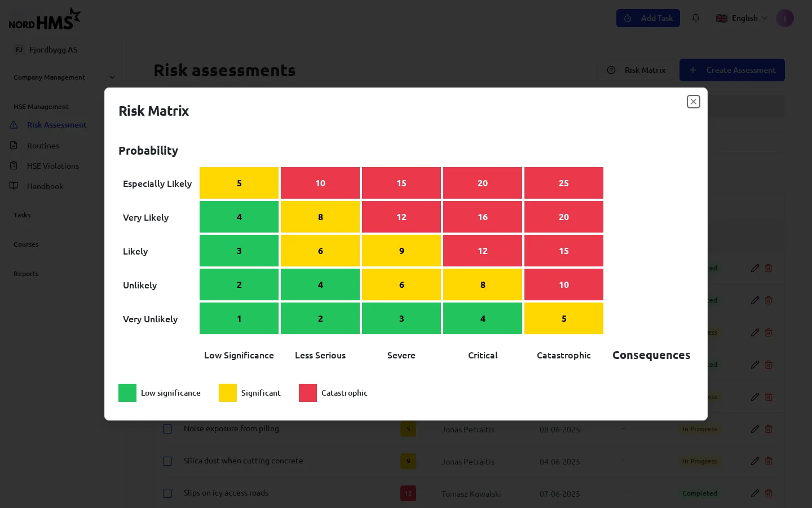Click the NordHMS logo

(x=45, y=19)
